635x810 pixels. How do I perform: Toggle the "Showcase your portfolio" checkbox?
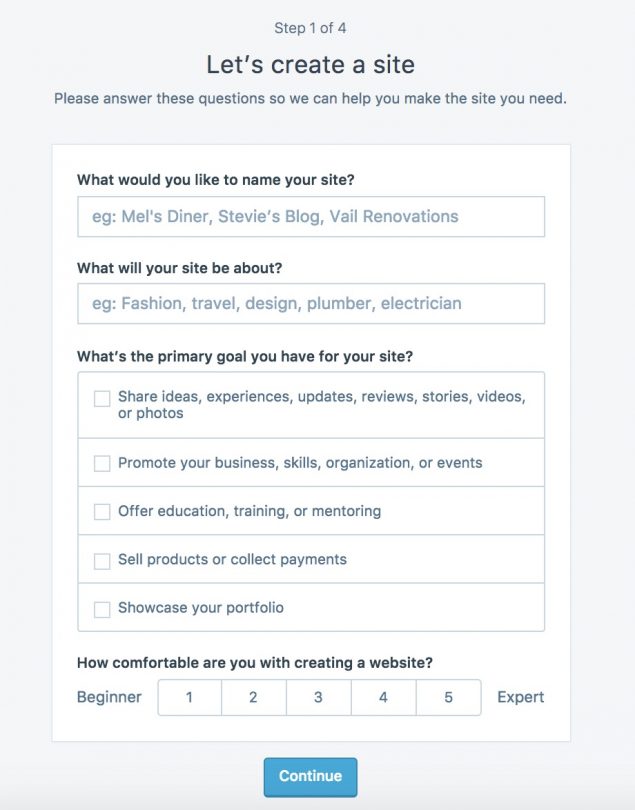tap(103, 606)
